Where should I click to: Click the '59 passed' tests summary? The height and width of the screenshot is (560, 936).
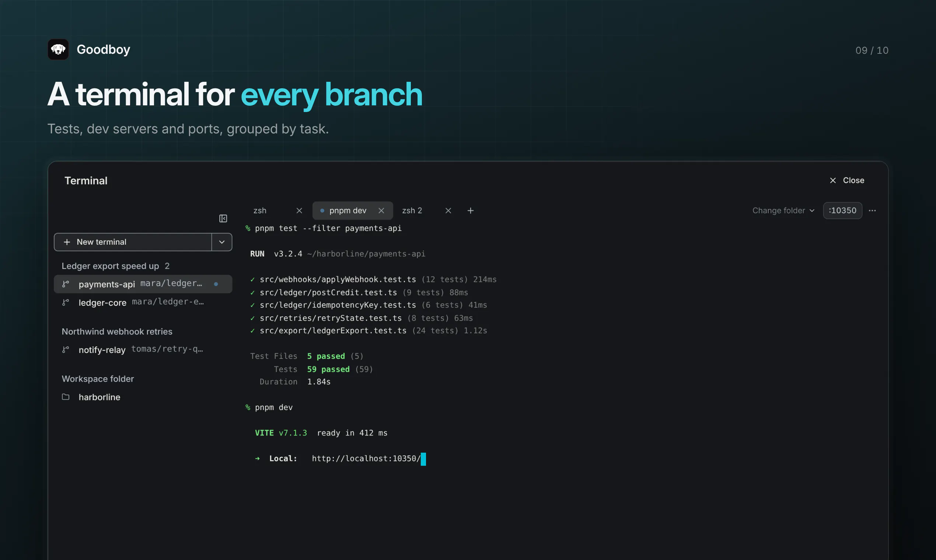pyautogui.click(x=328, y=370)
